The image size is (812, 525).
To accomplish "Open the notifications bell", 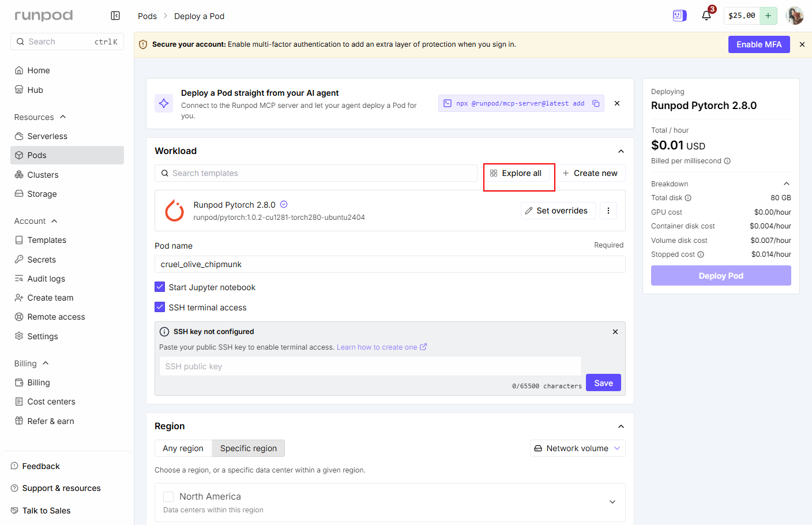I will tap(706, 16).
